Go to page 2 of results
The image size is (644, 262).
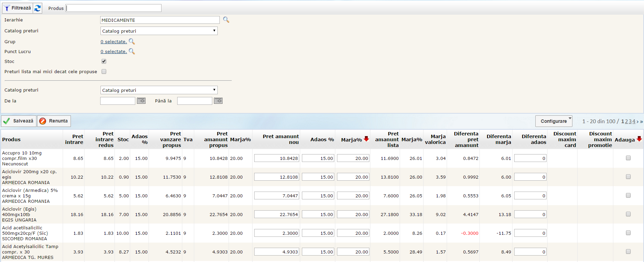tap(627, 121)
